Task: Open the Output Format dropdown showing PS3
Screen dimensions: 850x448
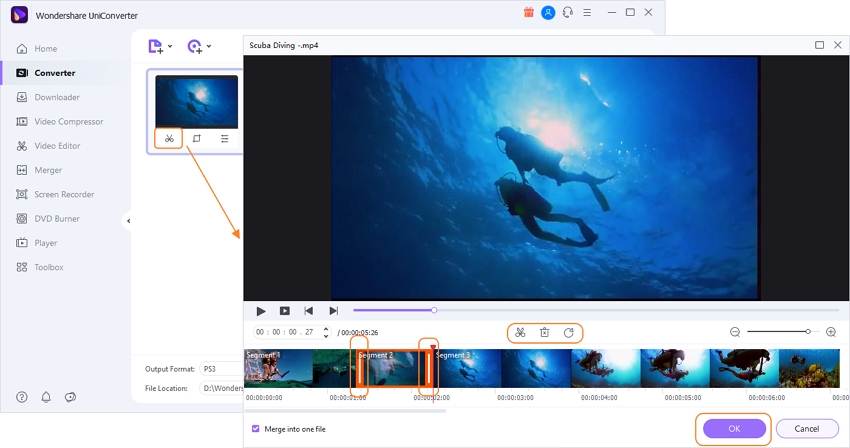Action: pyautogui.click(x=222, y=369)
